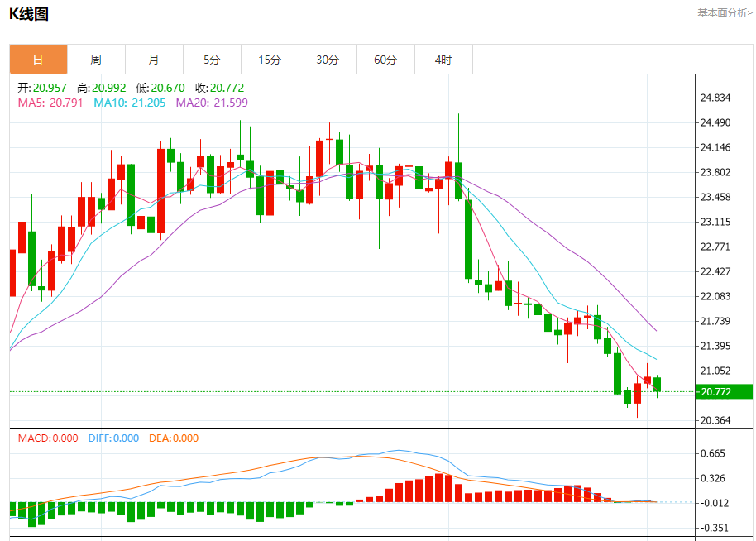Open the 60分 interval tab

(385, 60)
